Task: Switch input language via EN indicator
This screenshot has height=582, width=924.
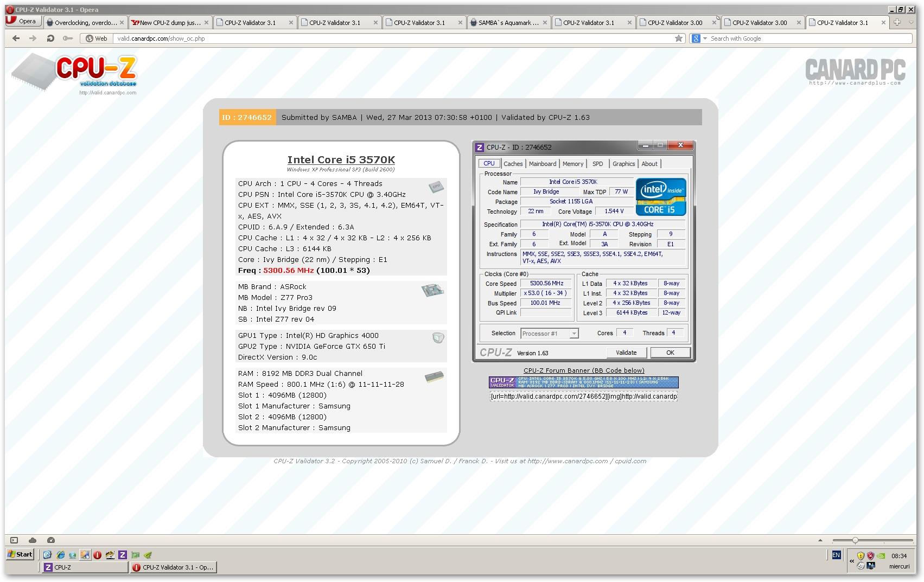Action: tap(836, 555)
